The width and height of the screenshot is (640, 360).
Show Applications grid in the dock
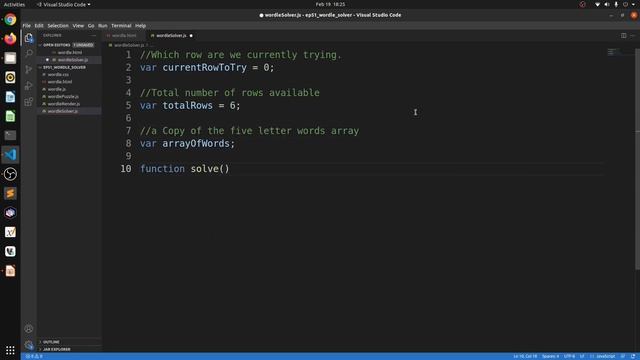(x=10, y=350)
